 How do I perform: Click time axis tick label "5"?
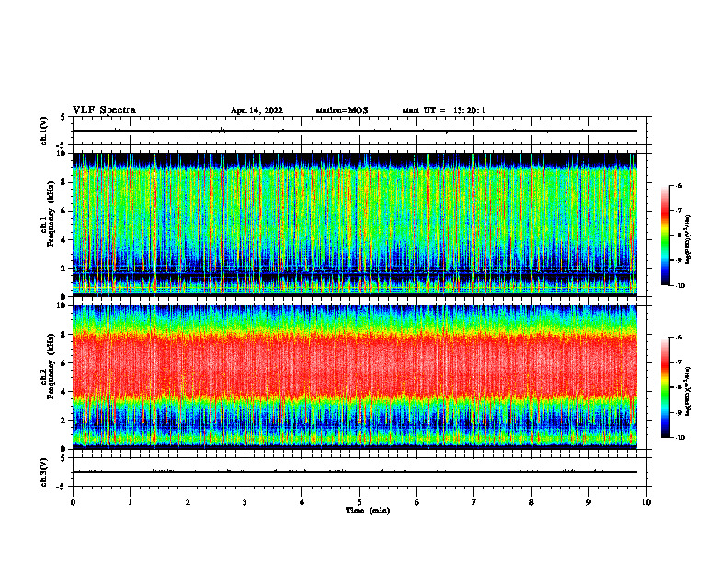click(x=359, y=502)
